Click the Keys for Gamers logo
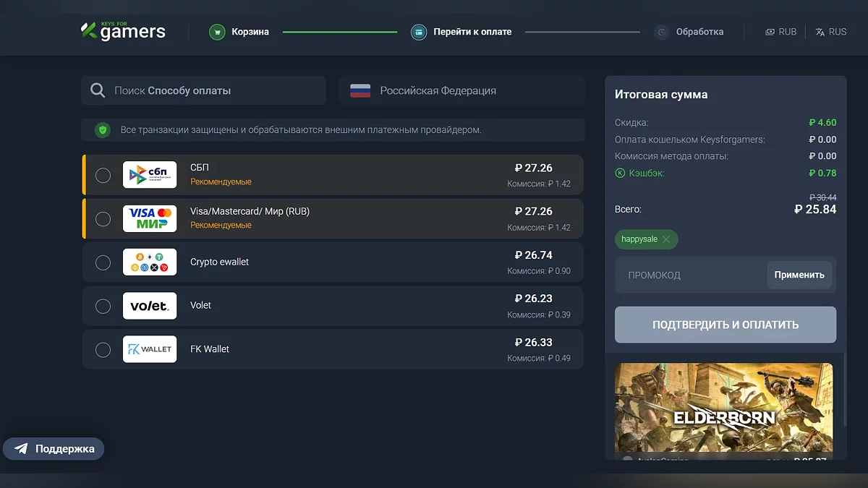The width and height of the screenshot is (868, 488). click(x=123, y=31)
